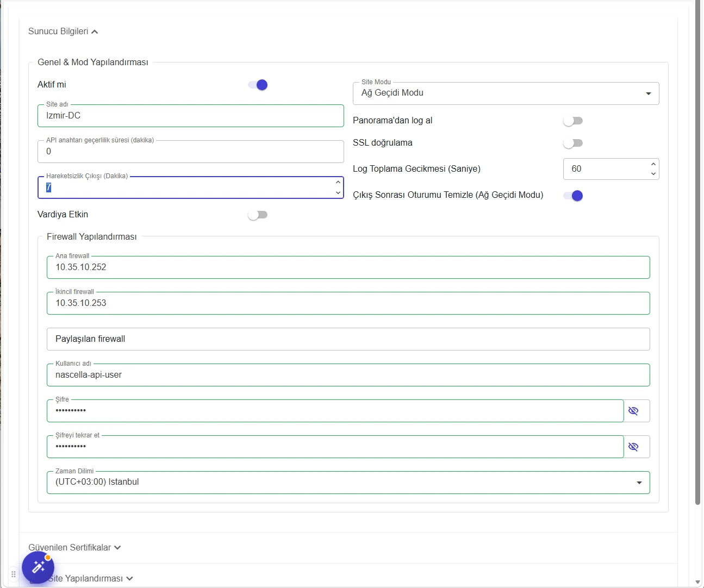
Task: Show the Şifreyi tekrar et password eye icon
Action: point(633,447)
